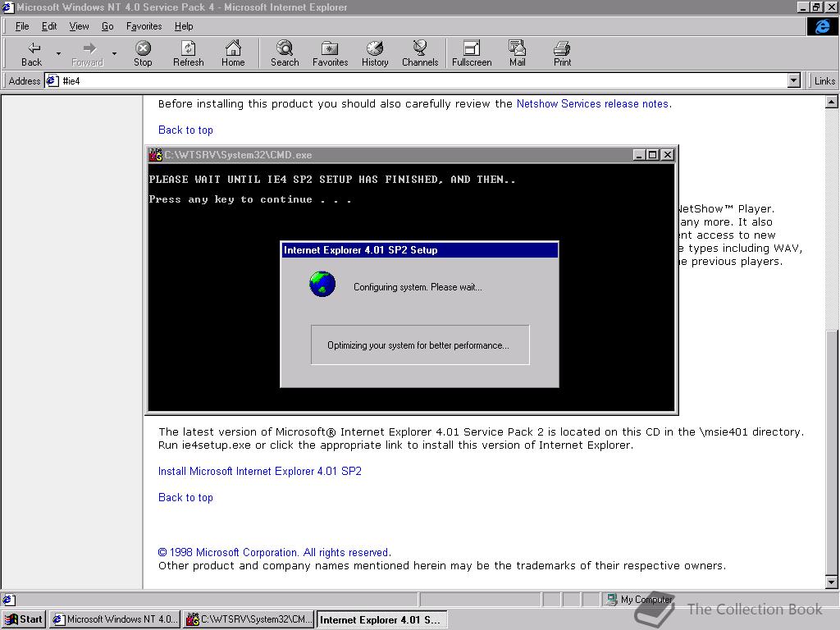Open the 1998 Microsoft Corporation copyright link

(274, 552)
